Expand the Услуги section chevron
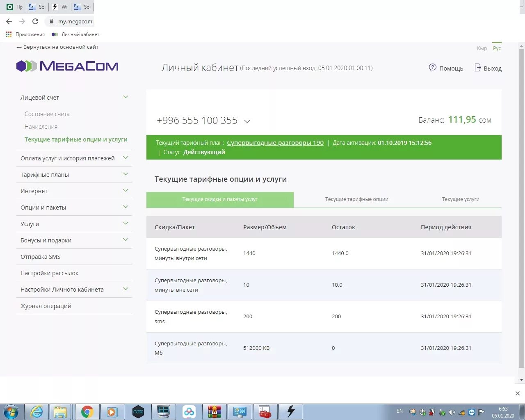 [126, 224]
